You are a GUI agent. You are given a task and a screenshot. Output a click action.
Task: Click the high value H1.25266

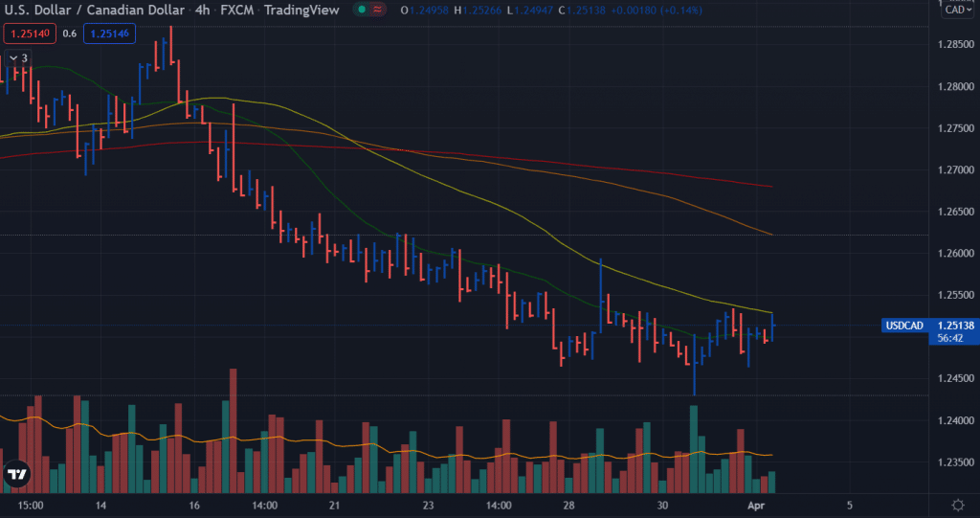click(478, 10)
